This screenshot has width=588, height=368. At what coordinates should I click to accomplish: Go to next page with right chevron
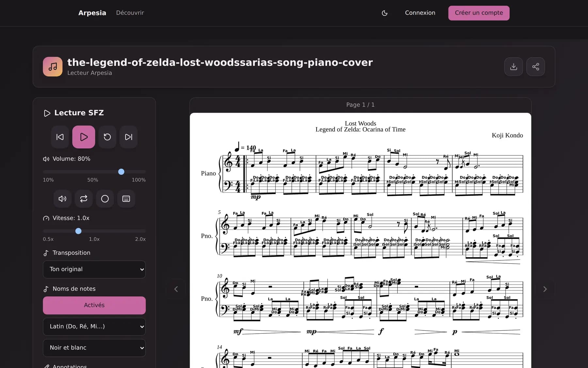(x=545, y=289)
